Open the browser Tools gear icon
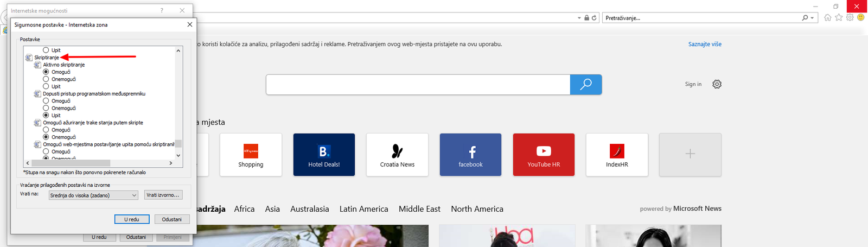Screen dimensions: 868x247 point(850,17)
